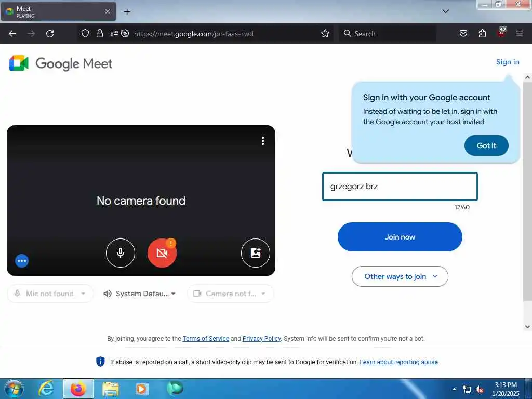Screen dimensions: 532x399
Task: Bookmark the page with the star icon
Action: click(325, 34)
